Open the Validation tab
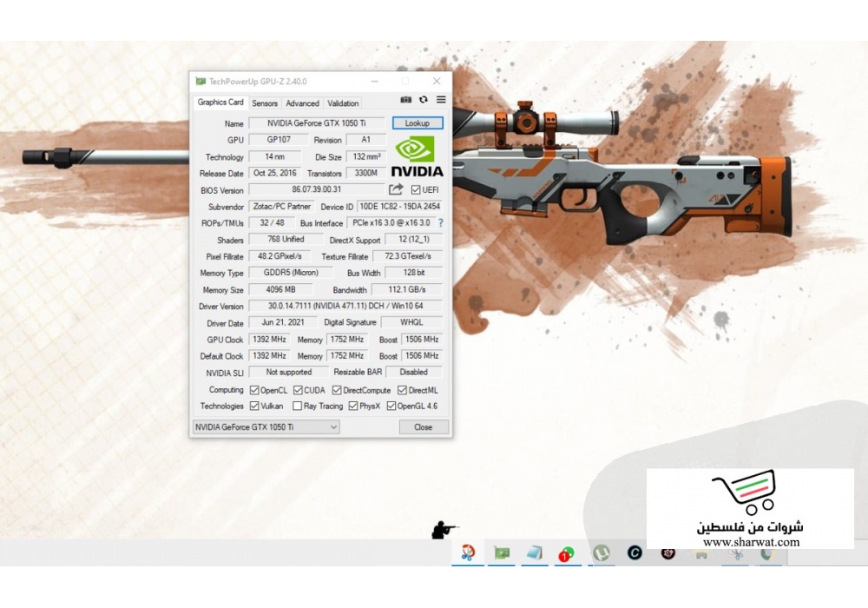 [x=343, y=103]
